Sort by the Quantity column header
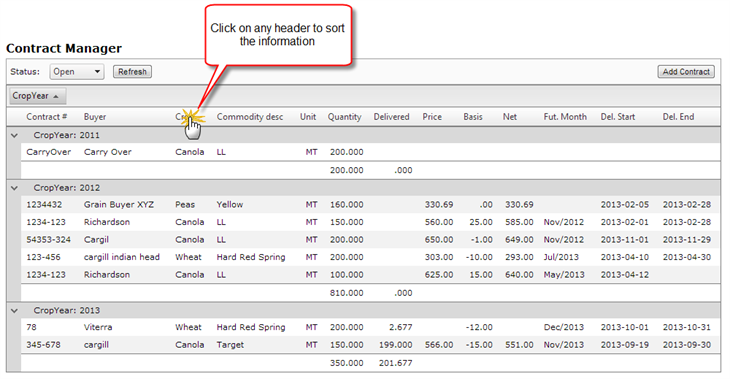 click(345, 117)
